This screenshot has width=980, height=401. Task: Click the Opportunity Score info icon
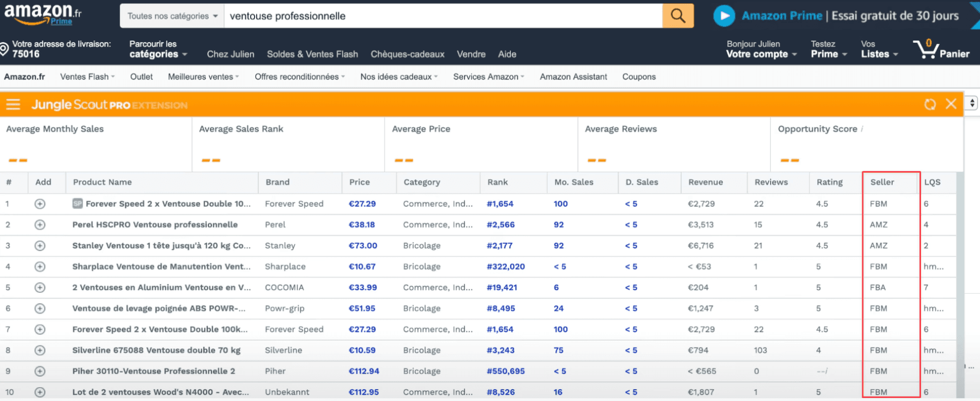[862, 129]
